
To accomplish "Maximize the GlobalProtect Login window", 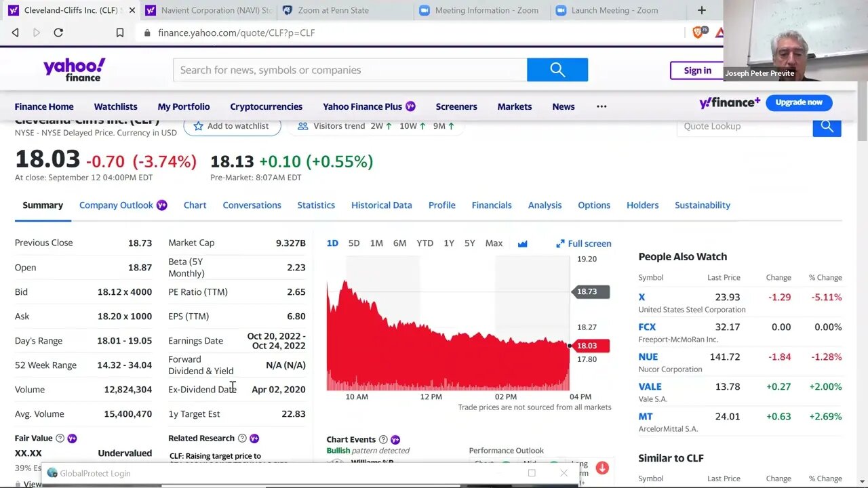I will tap(532, 473).
